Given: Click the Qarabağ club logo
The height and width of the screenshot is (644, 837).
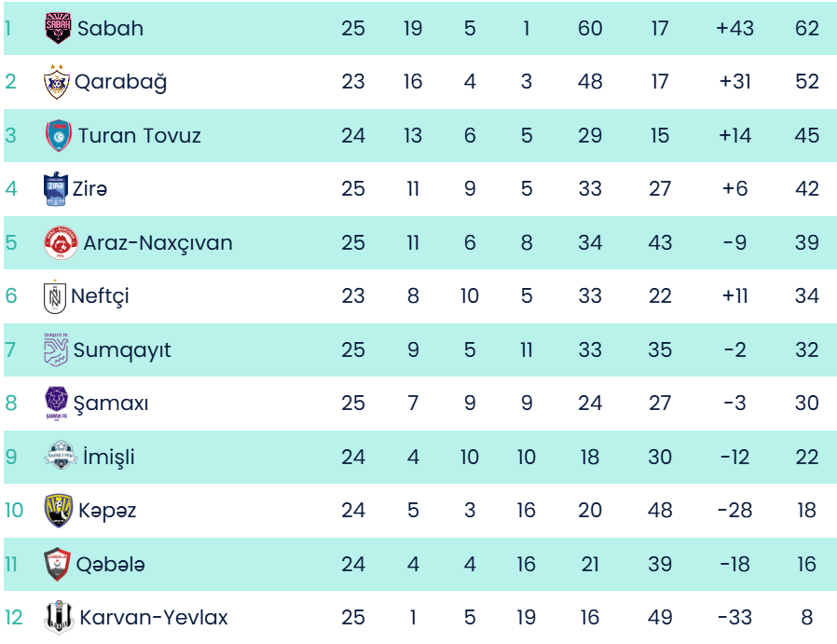Looking at the screenshot, I should [x=57, y=82].
